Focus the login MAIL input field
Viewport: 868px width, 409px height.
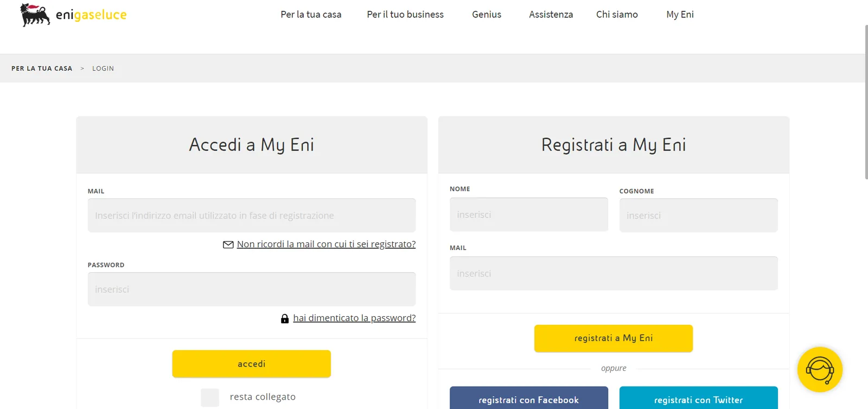click(x=252, y=216)
